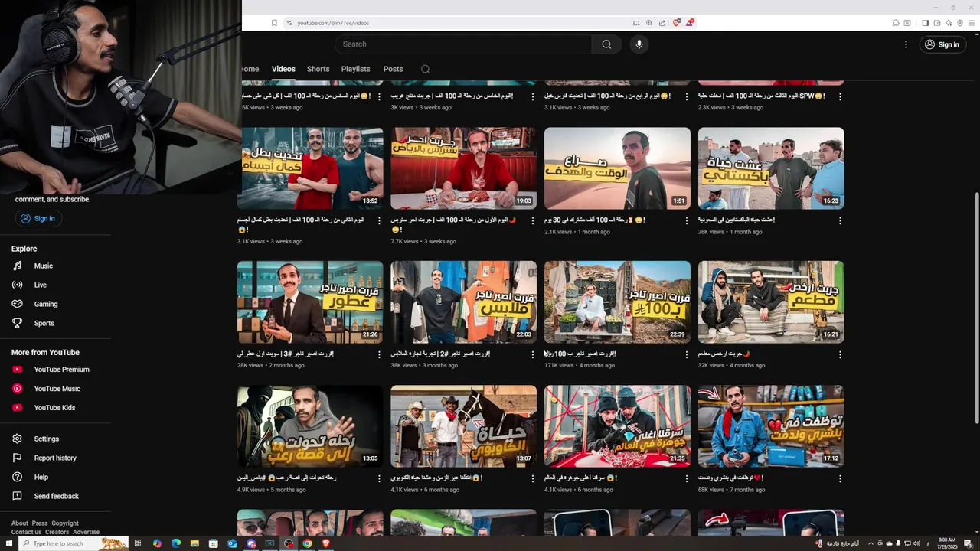Viewport: 980px width, 551px height.
Task: Play the 13:07 cowboy life video thumbnail
Action: (x=464, y=426)
